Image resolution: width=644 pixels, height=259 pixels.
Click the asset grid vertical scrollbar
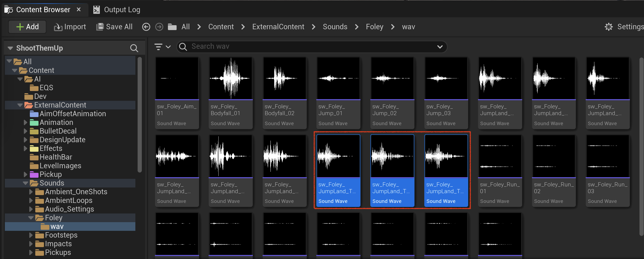click(641, 146)
